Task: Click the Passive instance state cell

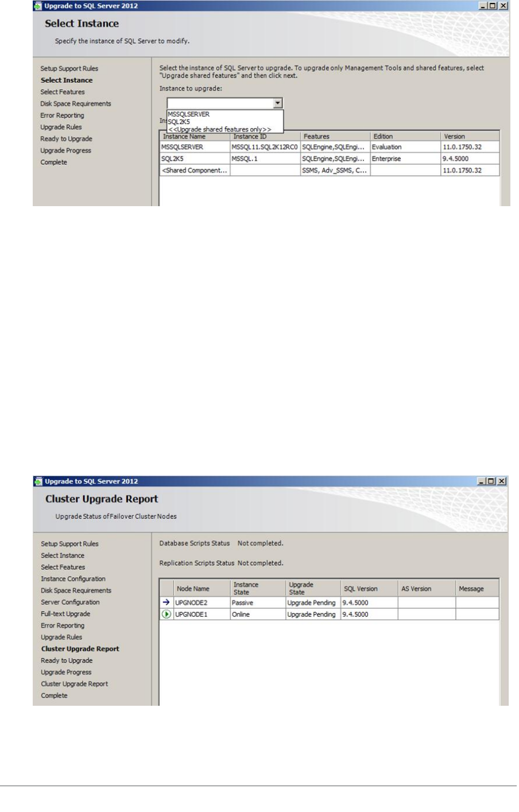Action: (258, 603)
